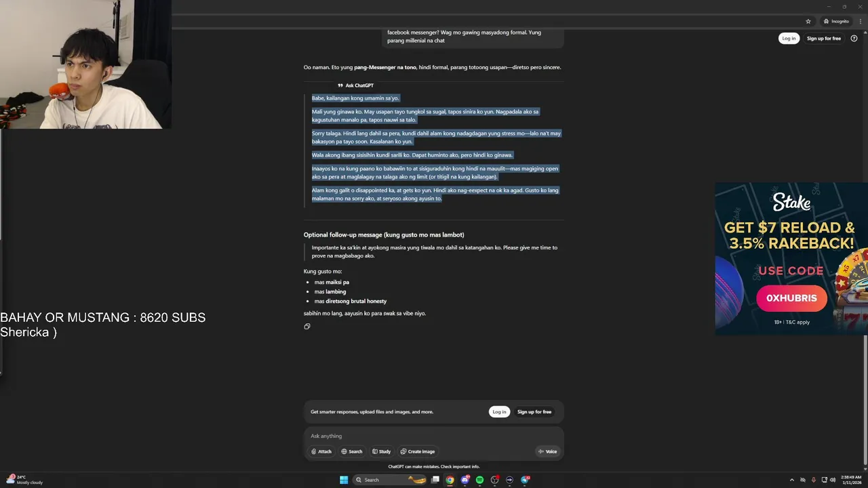868x488 pixels.
Task: Copy the ChatGPT response with the copy icon
Action: 307,327
